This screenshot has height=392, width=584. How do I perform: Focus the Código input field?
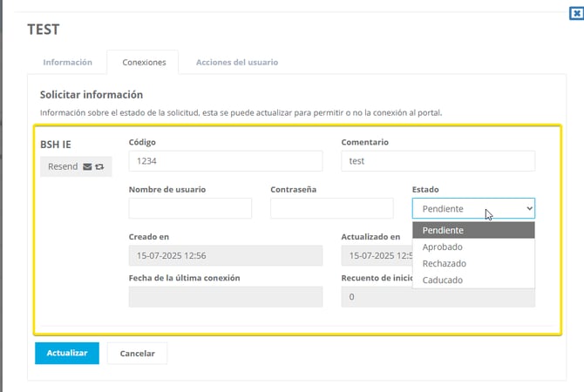point(225,161)
